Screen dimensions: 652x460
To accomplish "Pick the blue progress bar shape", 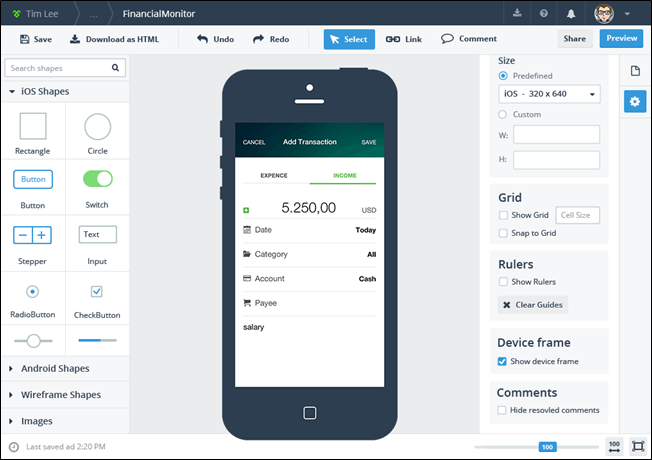I will [x=98, y=340].
